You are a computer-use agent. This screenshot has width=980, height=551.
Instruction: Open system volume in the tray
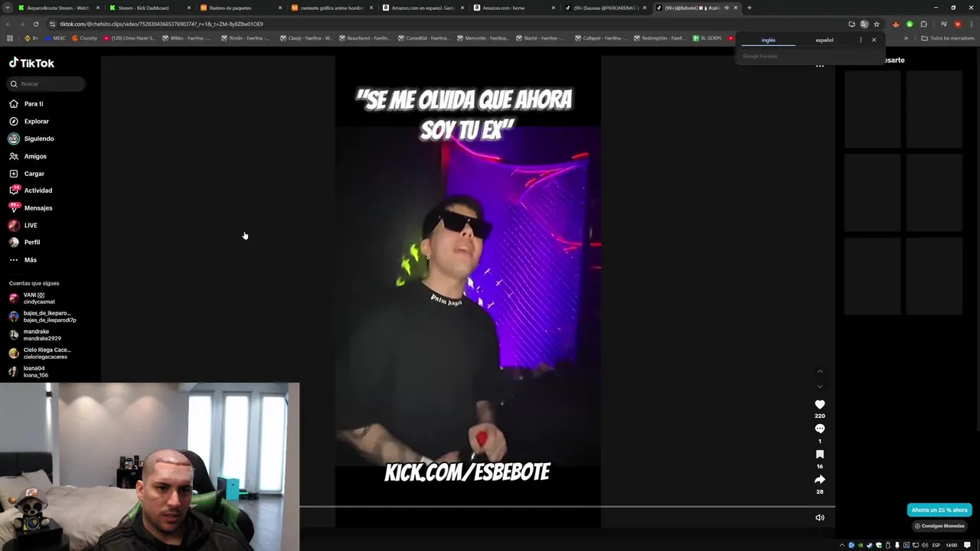(925, 545)
